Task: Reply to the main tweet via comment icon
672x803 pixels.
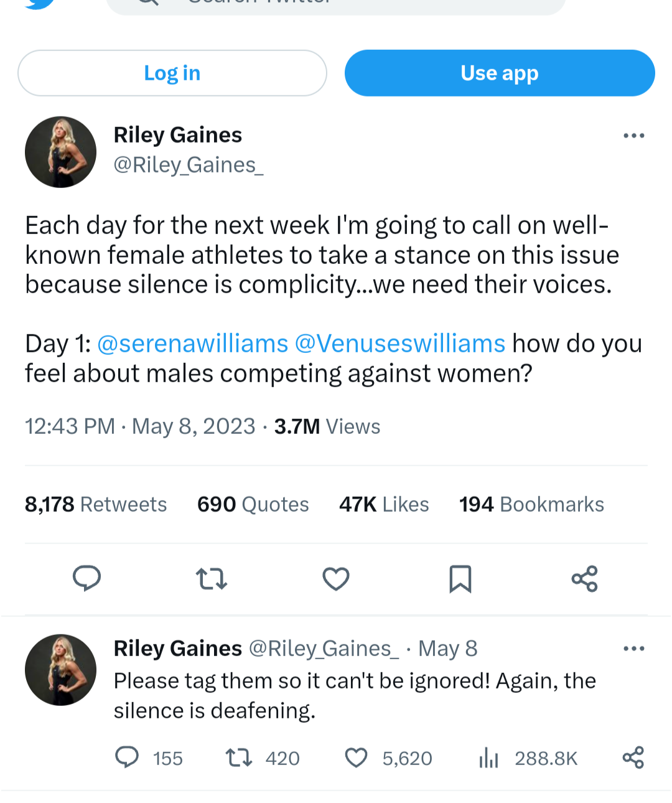Action: click(86, 578)
